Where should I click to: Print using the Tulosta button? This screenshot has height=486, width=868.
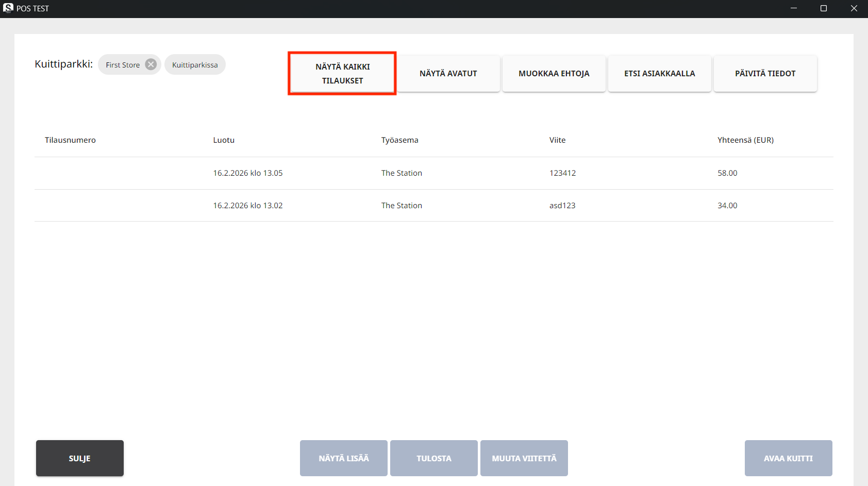[x=434, y=458]
